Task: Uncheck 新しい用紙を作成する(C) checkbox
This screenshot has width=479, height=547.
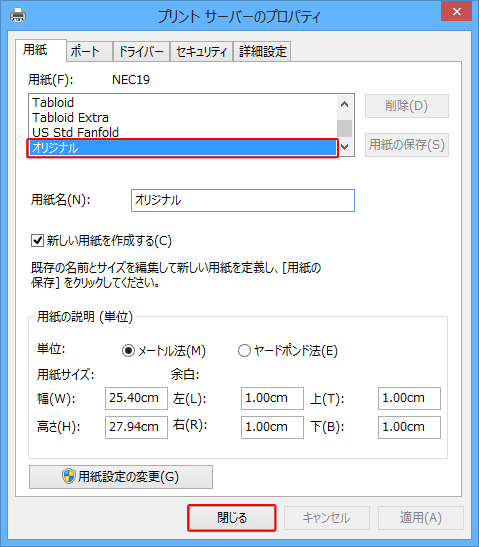Action: click(x=37, y=241)
